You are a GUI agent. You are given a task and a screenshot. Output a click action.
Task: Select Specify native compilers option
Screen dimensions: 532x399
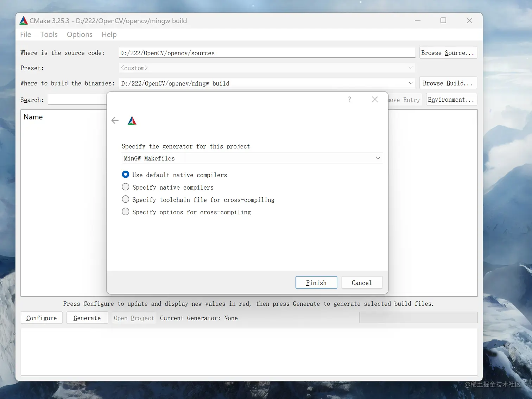pos(168,187)
